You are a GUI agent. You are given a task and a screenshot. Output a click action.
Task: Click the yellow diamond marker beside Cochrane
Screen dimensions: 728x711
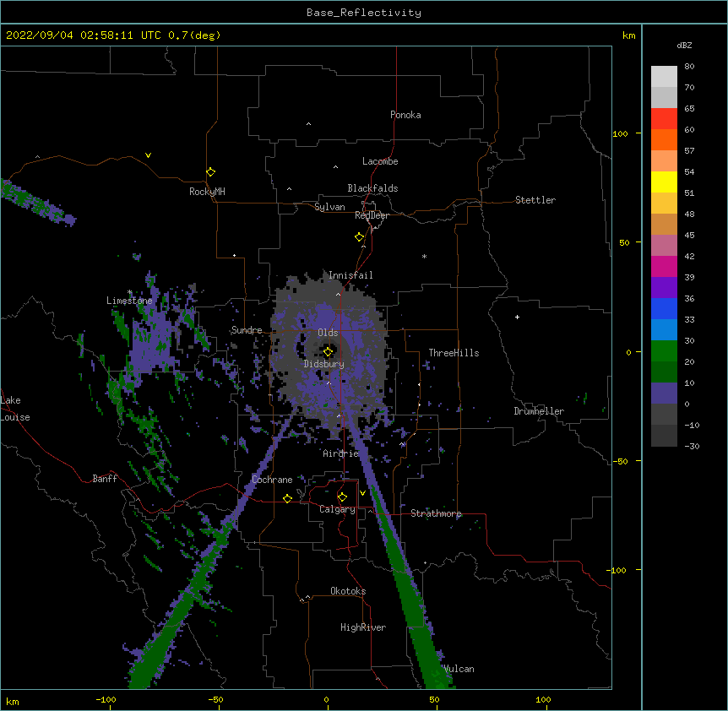point(287,498)
